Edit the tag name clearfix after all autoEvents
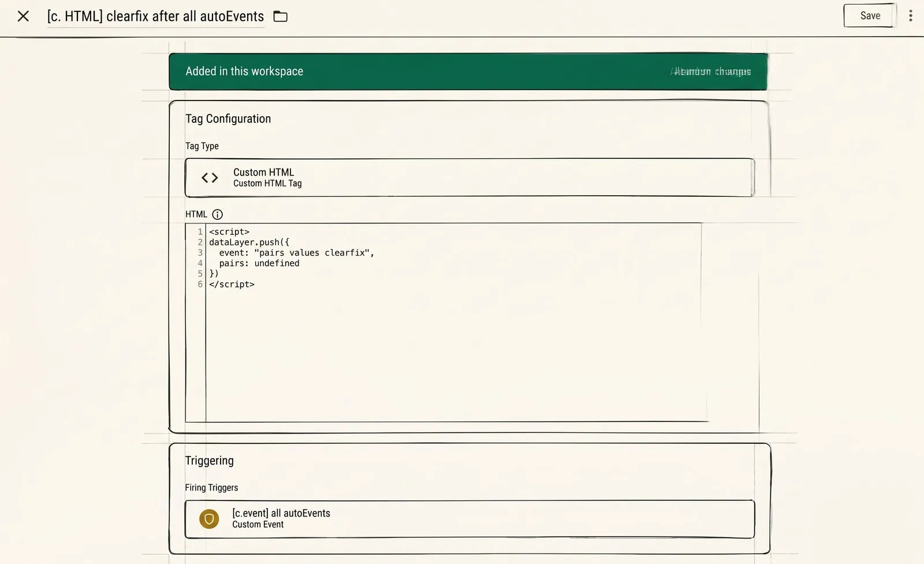The width and height of the screenshot is (924, 564). coord(156,16)
